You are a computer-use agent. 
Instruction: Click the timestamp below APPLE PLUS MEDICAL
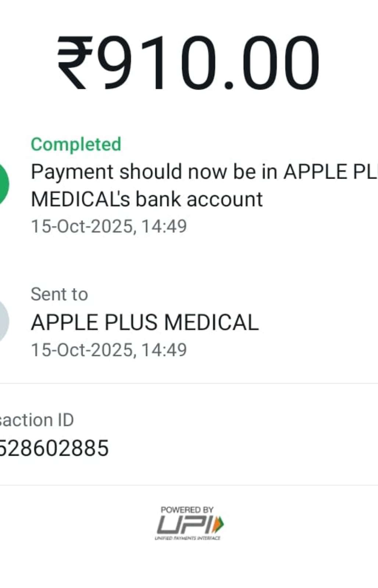(109, 349)
